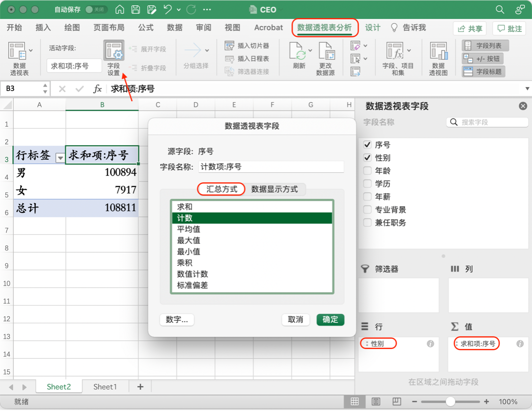Uncheck the 性别 field checkbox

[x=368, y=158]
